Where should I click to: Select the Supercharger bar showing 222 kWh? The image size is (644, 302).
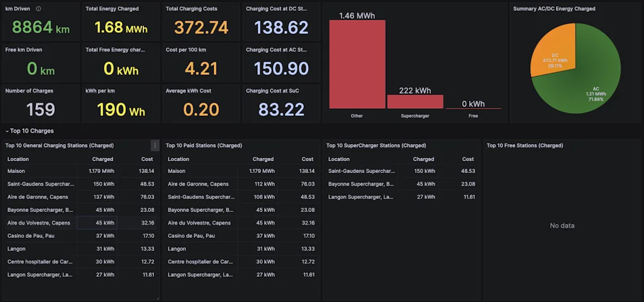(x=414, y=101)
